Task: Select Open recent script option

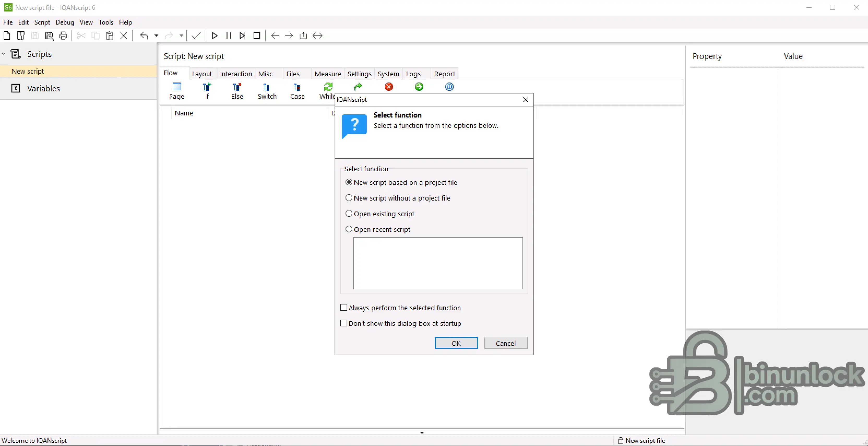Action: [378, 229]
